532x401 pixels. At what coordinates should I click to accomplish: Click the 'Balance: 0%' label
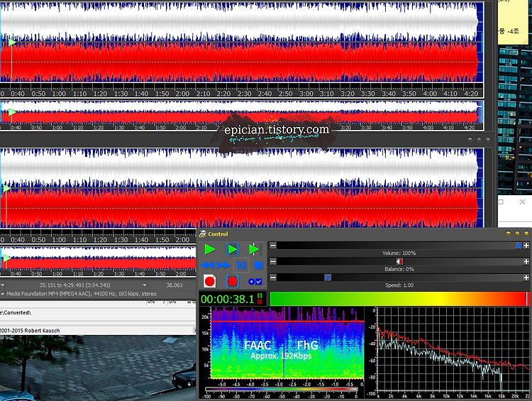pos(399,269)
